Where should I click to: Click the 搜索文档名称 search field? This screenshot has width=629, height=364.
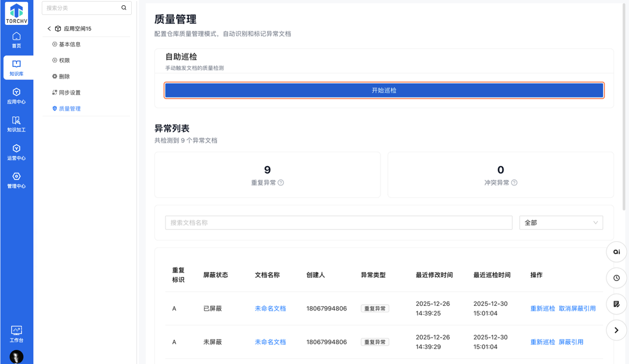click(x=338, y=223)
